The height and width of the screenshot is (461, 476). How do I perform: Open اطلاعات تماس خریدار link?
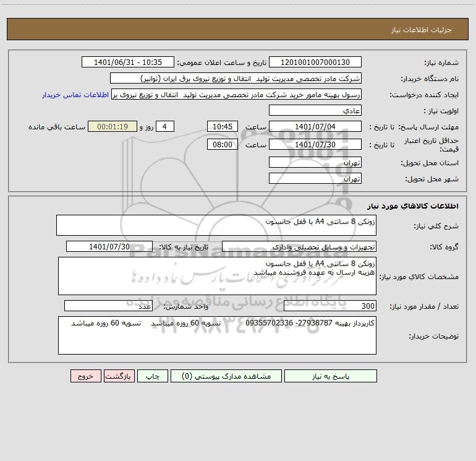[75, 95]
